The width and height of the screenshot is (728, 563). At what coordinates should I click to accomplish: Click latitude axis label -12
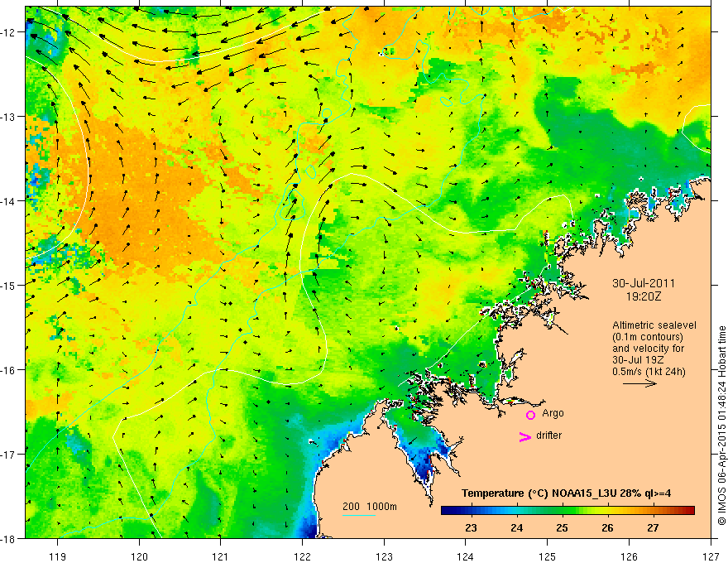tap(9, 32)
